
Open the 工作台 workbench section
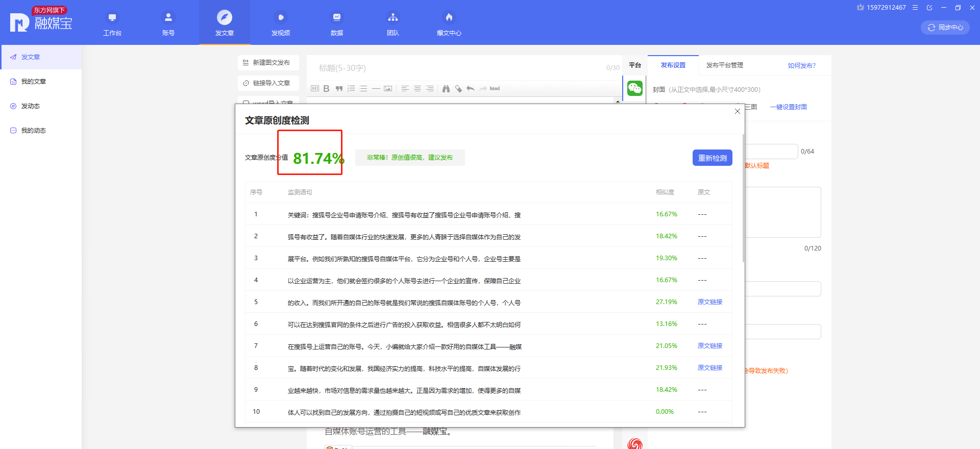(112, 23)
